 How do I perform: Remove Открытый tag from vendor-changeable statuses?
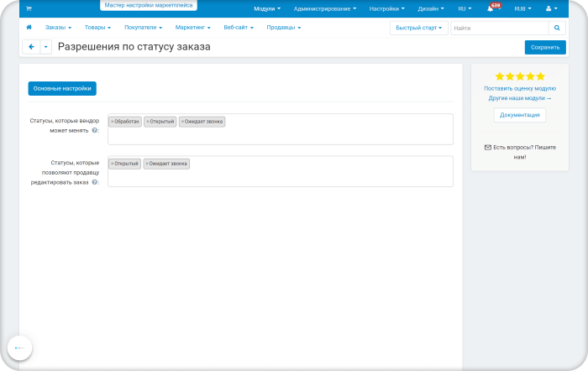tap(148, 122)
